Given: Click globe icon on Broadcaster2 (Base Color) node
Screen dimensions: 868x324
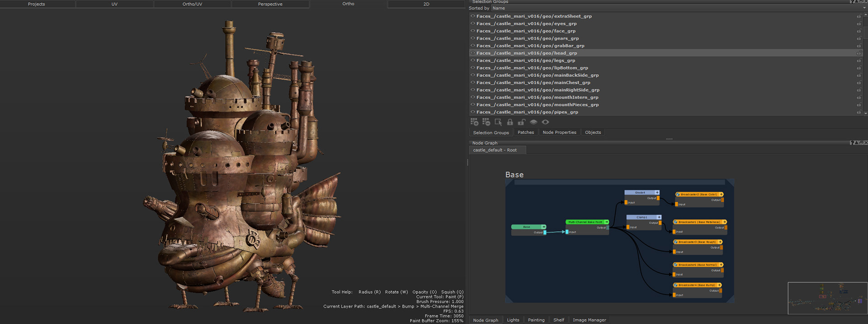Looking at the screenshot, I should [x=678, y=194].
